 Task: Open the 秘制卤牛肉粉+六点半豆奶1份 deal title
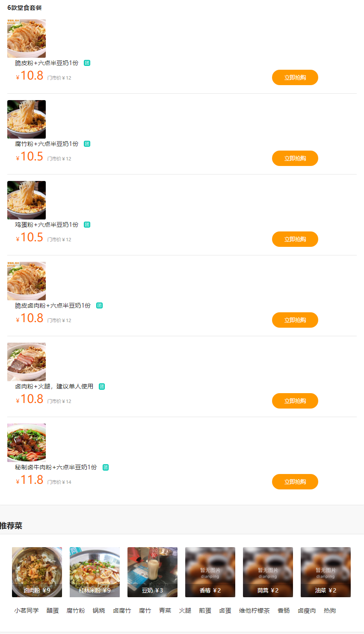point(56,467)
